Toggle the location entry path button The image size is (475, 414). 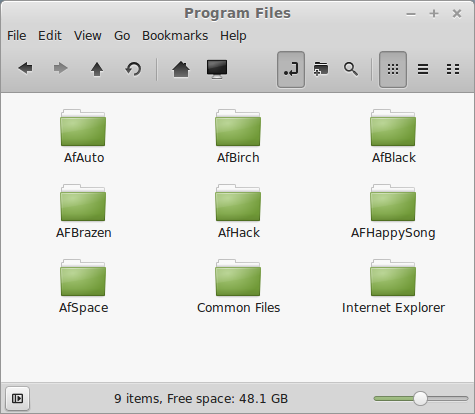(x=291, y=69)
